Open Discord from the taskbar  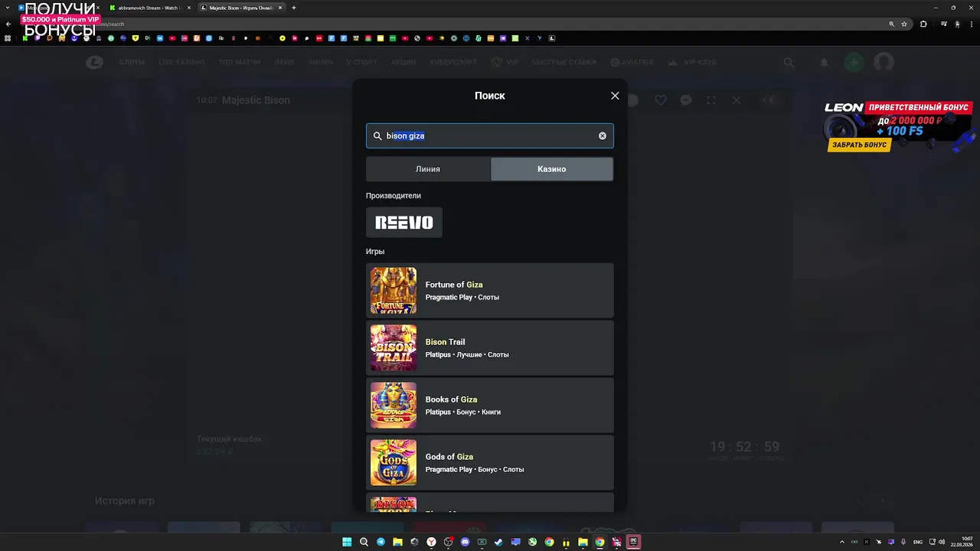pyautogui.click(x=465, y=542)
